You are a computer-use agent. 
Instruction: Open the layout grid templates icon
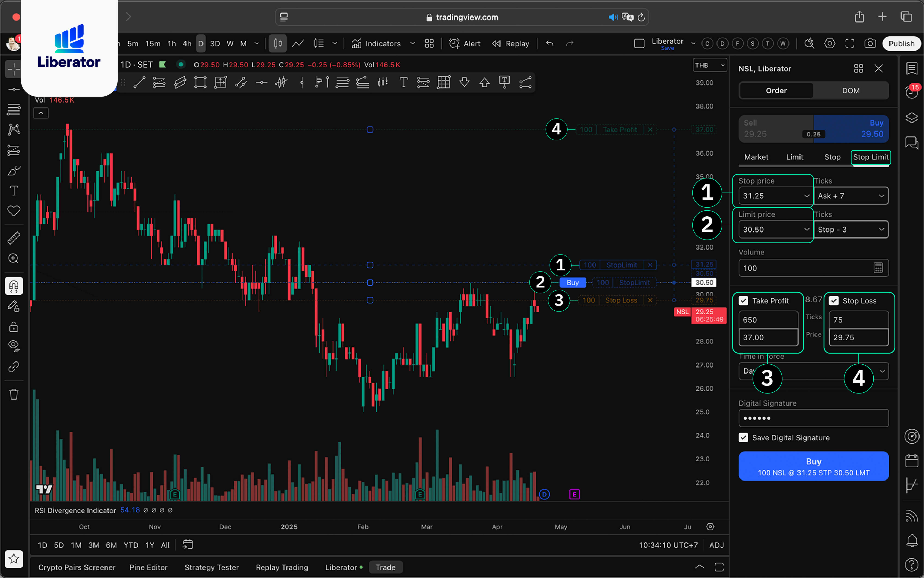(x=429, y=44)
